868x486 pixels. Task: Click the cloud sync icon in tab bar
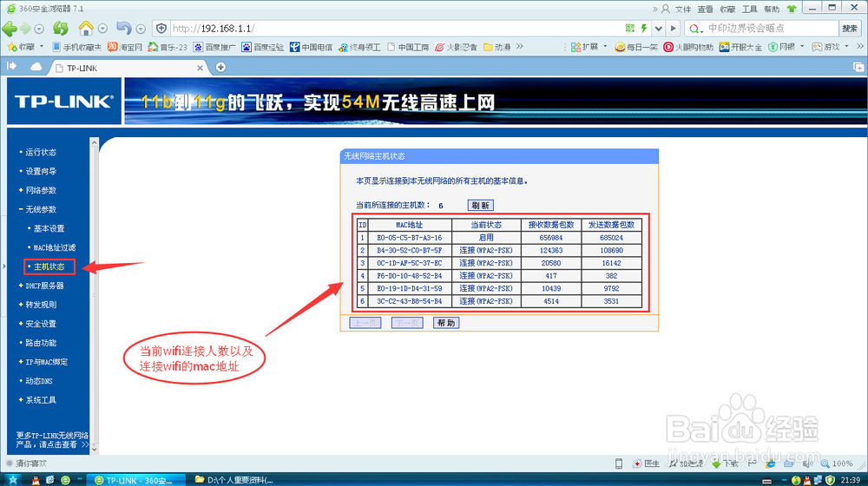(36, 67)
